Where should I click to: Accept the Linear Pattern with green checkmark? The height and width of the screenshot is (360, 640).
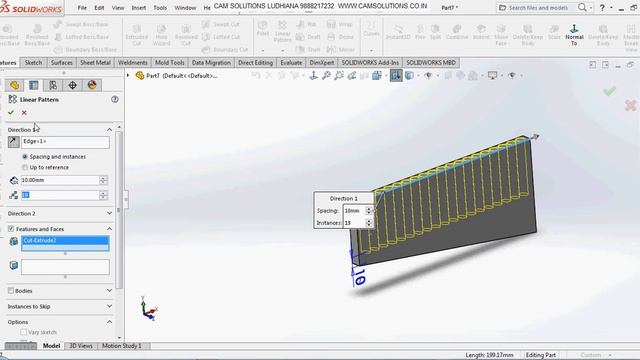(x=11, y=112)
